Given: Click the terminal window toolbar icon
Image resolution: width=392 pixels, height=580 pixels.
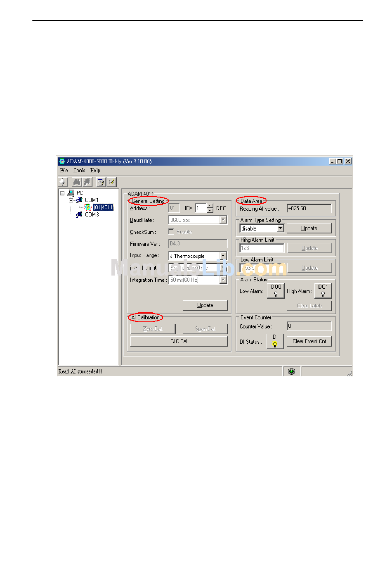Looking at the screenshot, I should click(101, 182).
